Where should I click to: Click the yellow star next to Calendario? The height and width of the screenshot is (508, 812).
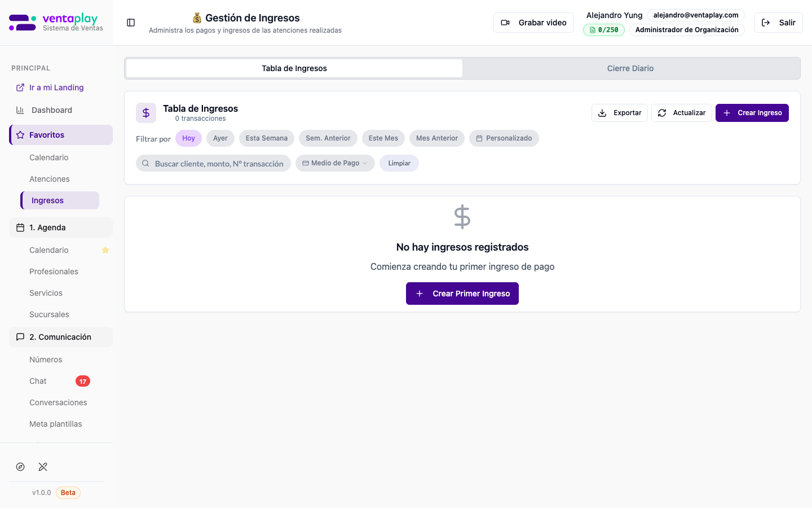coord(105,250)
